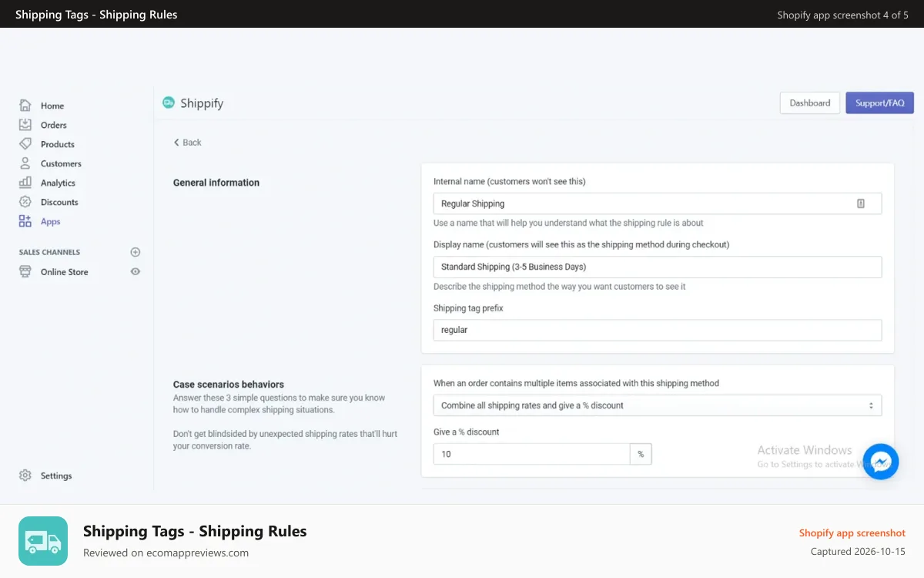Click the Orders inbox icon
Viewport: 924px width, 578px height.
click(x=25, y=125)
